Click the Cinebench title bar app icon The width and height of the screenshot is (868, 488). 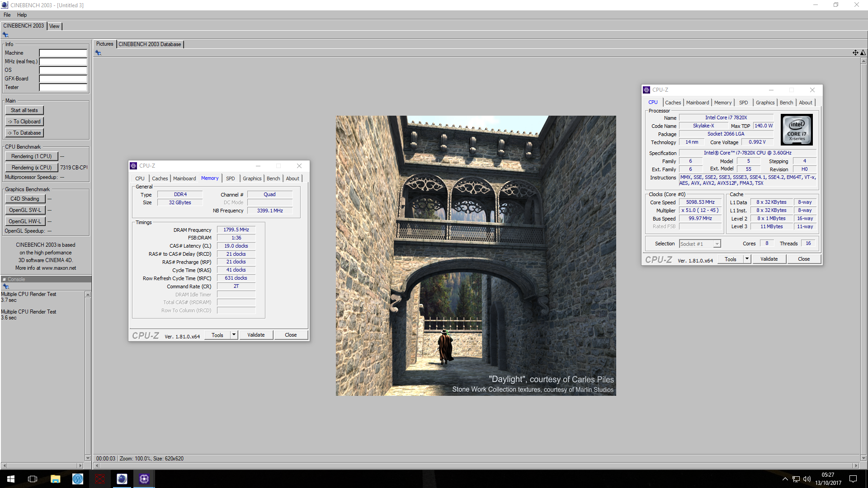click(x=5, y=5)
